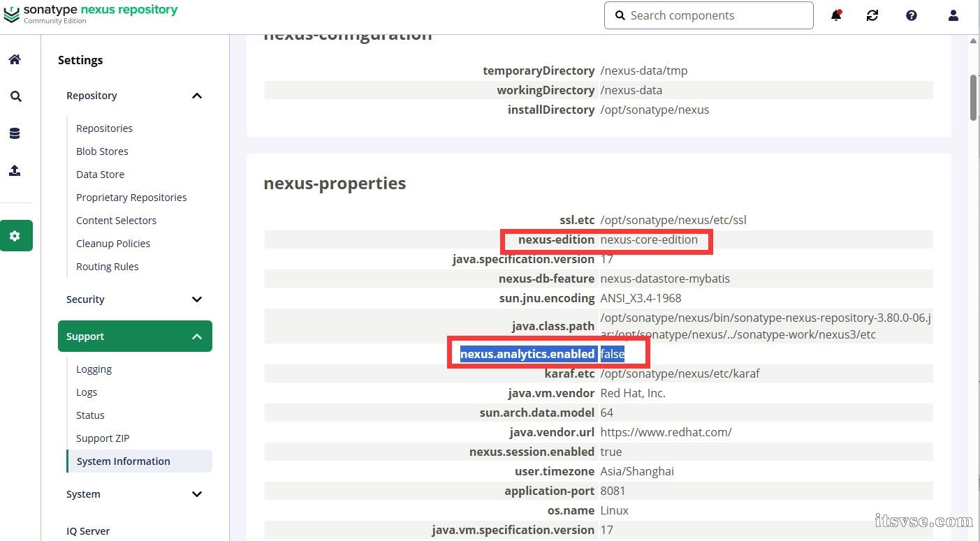
Task: Open the Logging page
Action: (x=94, y=369)
